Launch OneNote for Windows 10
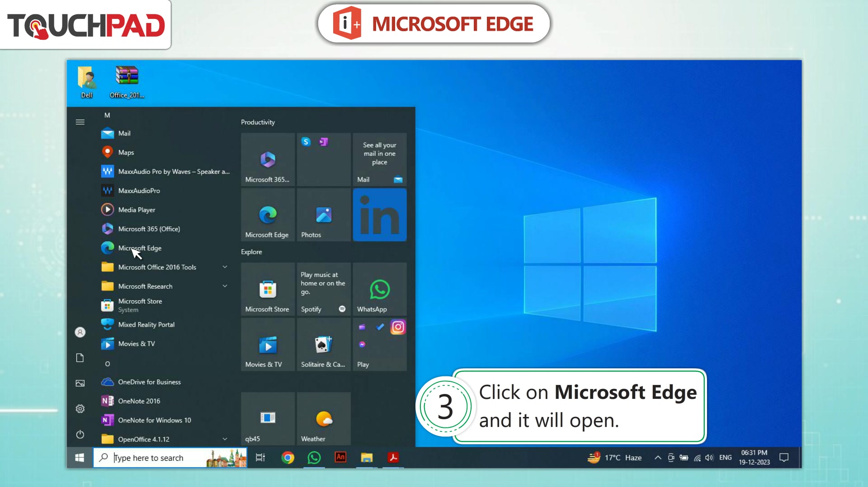The width and height of the screenshot is (868, 487). 165,420
